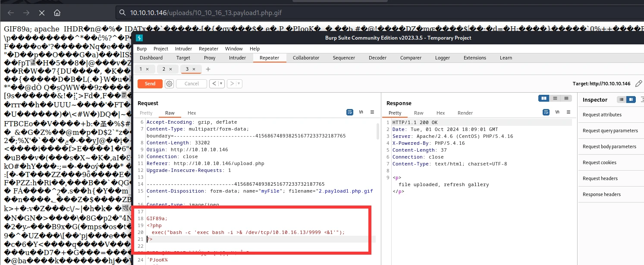Image resolution: width=644 pixels, height=265 pixels.
Task: Select side-by-side layout view
Action: pyautogui.click(x=544, y=98)
